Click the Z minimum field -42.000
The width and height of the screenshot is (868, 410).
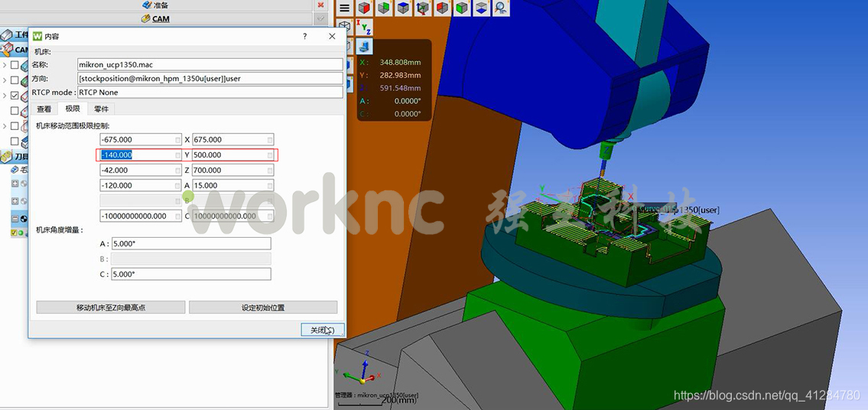pyautogui.click(x=141, y=170)
